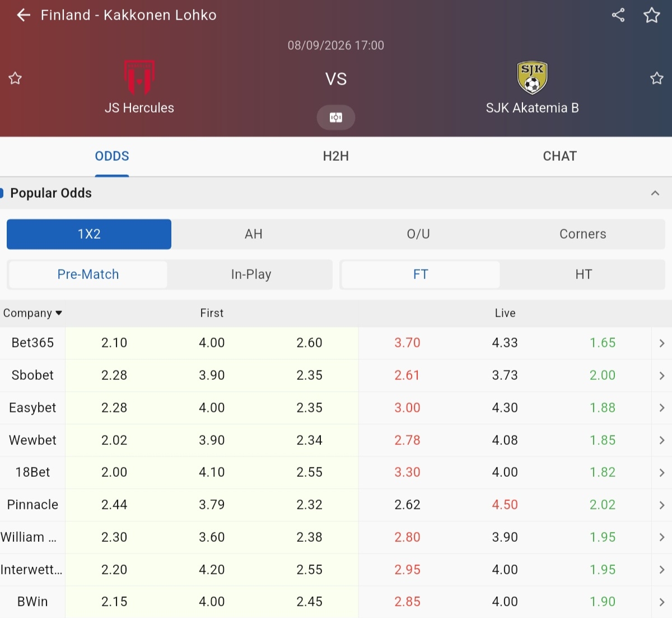Screen dimensions: 672x618
Task: Open the live pitch view icon below VS
Action: (336, 117)
